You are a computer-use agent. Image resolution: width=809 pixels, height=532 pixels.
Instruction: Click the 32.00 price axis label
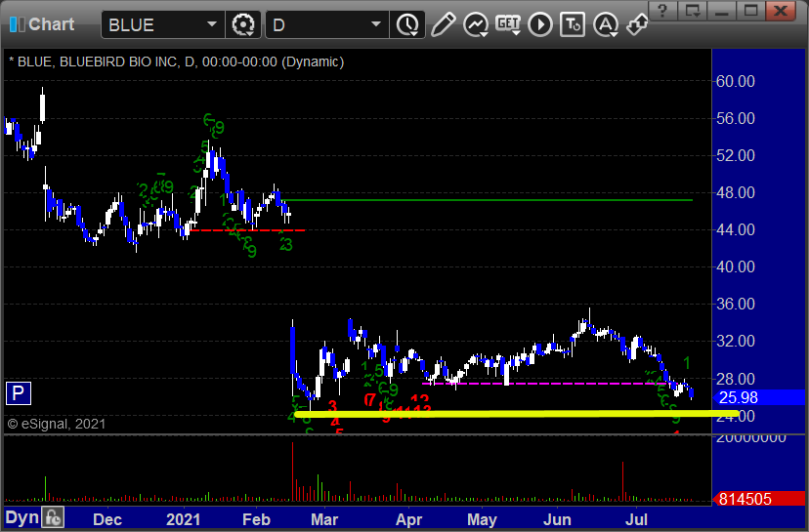(735, 341)
